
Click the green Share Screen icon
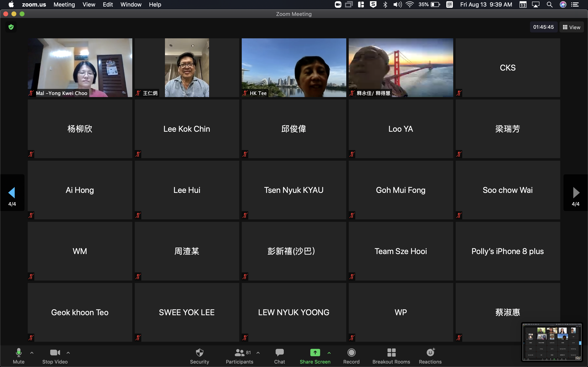point(315,353)
